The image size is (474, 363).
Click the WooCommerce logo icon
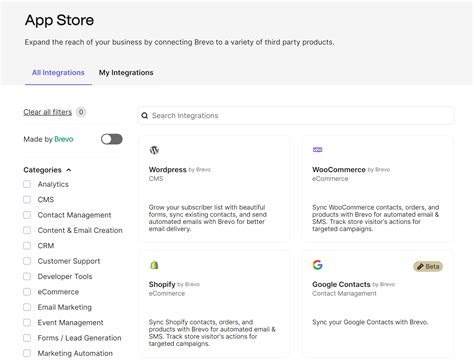pos(317,150)
